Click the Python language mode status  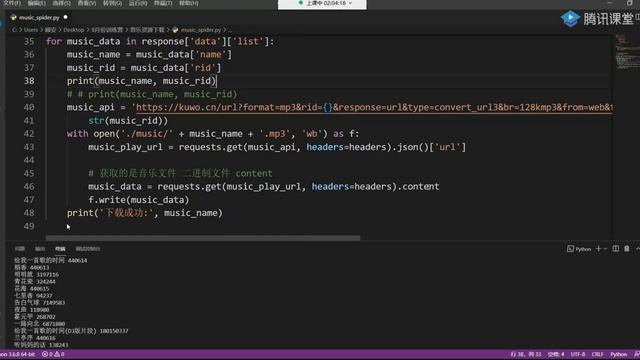(x=618, y=354)
